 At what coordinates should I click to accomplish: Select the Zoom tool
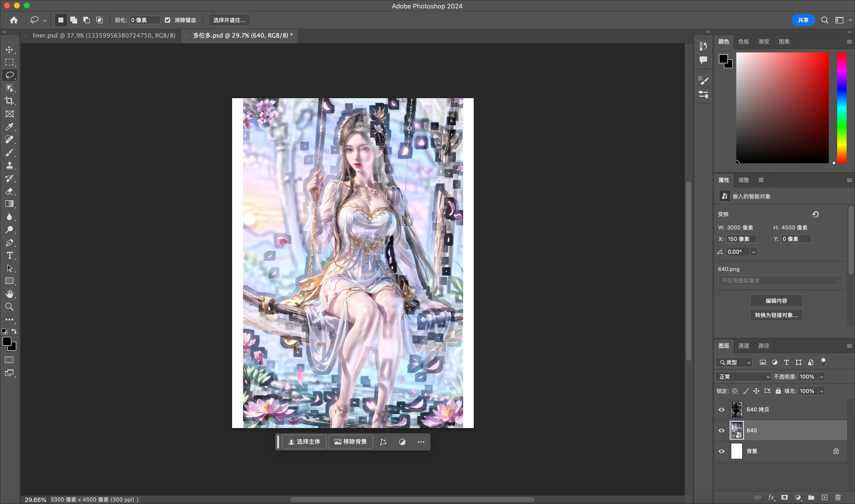click(9, 307)
